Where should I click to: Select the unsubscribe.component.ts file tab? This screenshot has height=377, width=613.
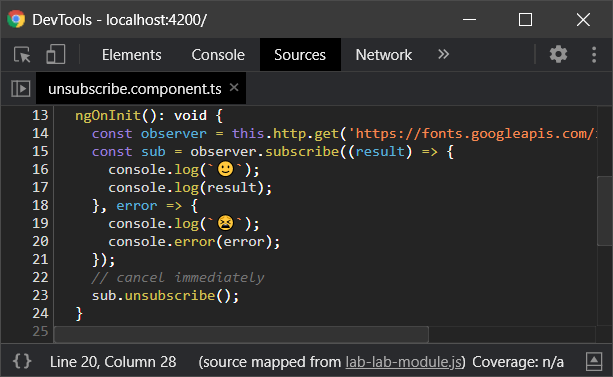[134, 89]
